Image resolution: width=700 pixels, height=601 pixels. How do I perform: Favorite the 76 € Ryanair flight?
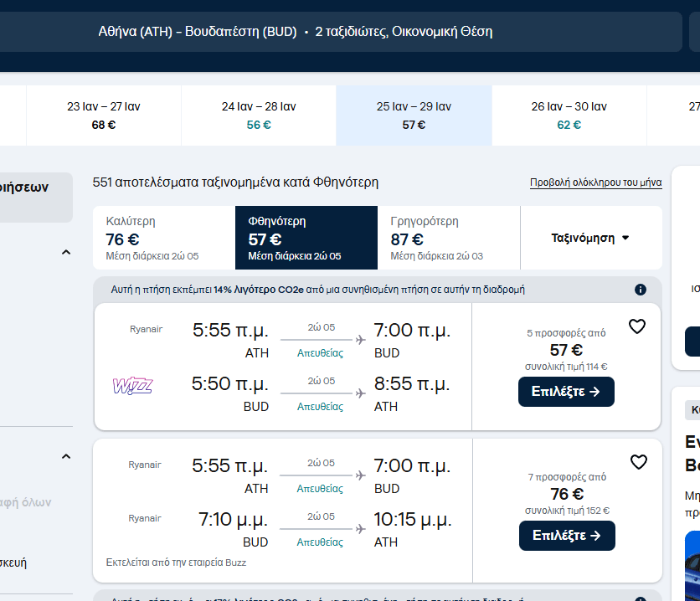point(638,462)
